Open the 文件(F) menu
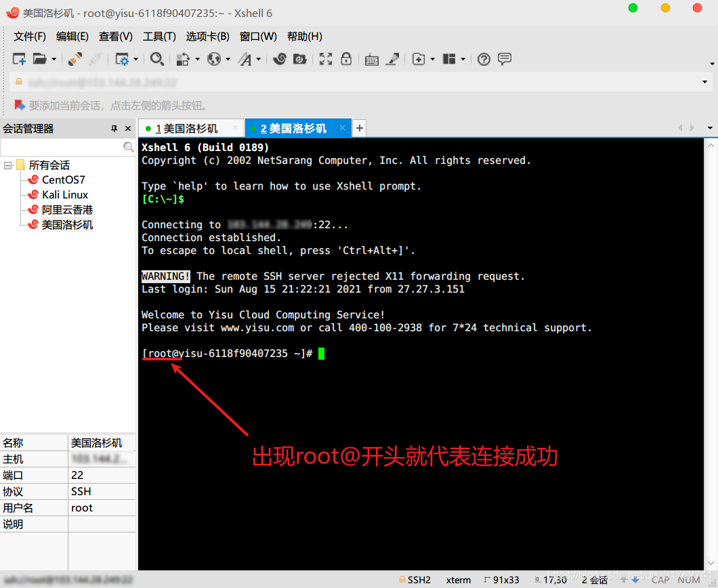The width and height of the screenshot is (718, 588). 30,36
